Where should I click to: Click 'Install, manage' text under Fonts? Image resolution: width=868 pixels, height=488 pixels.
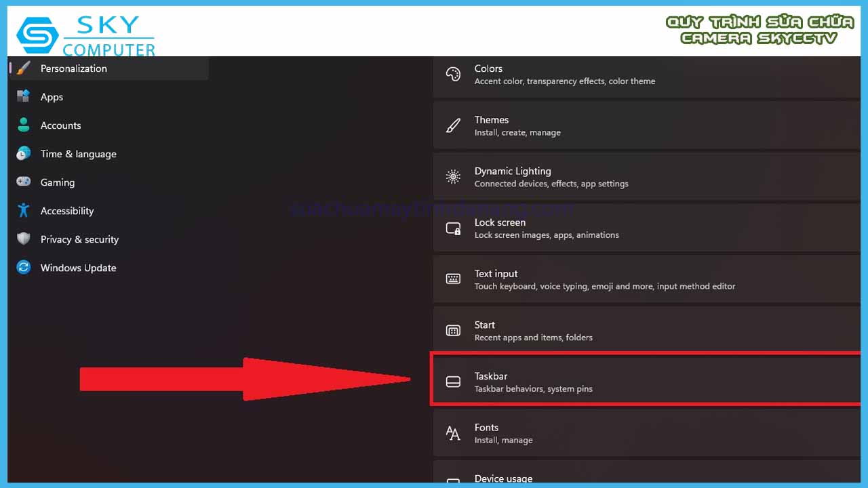pyautogui.click(x=504, y=441)
